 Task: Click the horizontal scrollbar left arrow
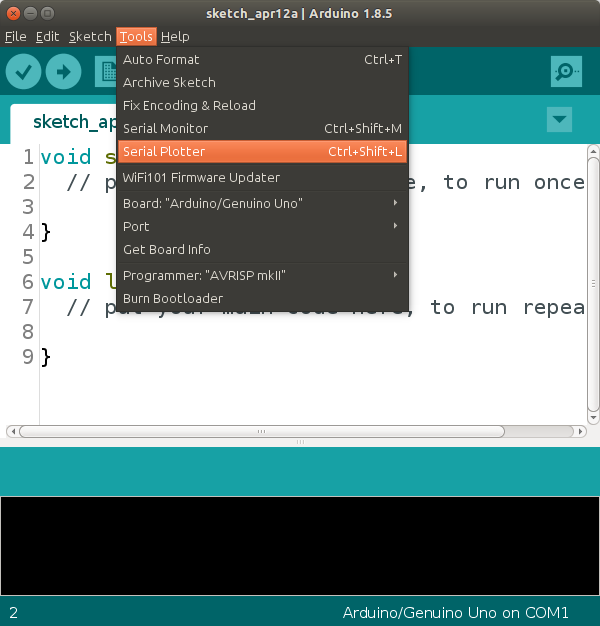pyautogui.click(x=13, y=432)
